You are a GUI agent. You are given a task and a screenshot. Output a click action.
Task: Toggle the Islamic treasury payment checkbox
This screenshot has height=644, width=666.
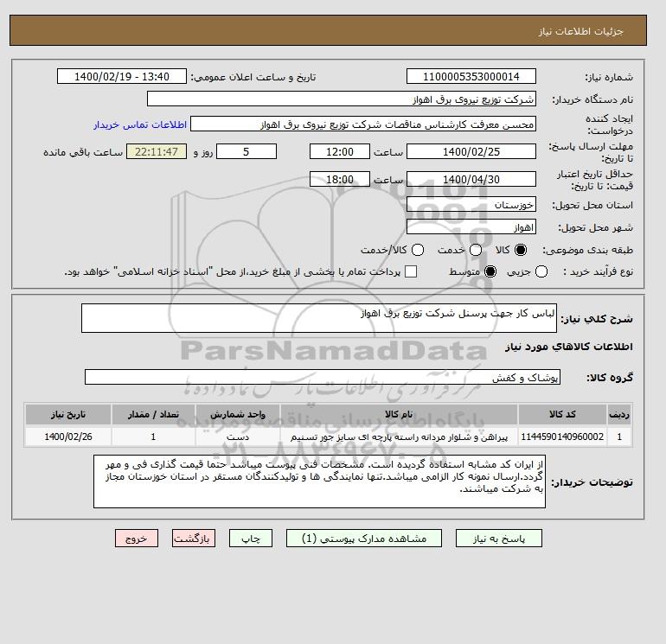(411, 271)
